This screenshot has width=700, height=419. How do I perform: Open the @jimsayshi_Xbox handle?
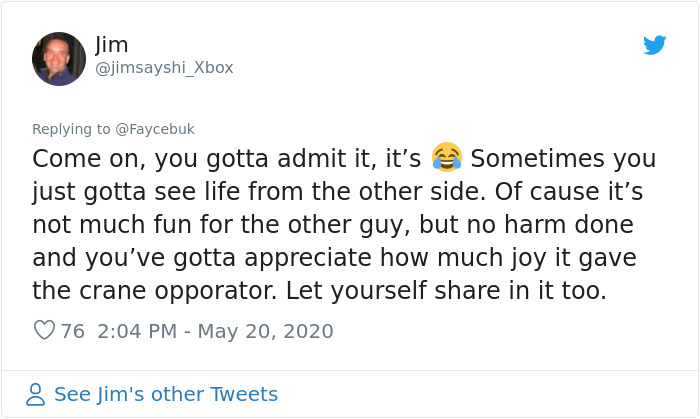[164, 68]
